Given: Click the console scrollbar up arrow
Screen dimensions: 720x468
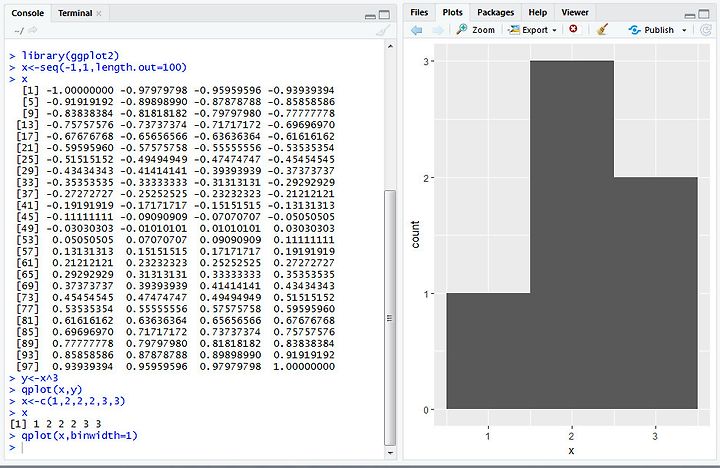Looking at the screenshot, I should [x=390, y=46].
